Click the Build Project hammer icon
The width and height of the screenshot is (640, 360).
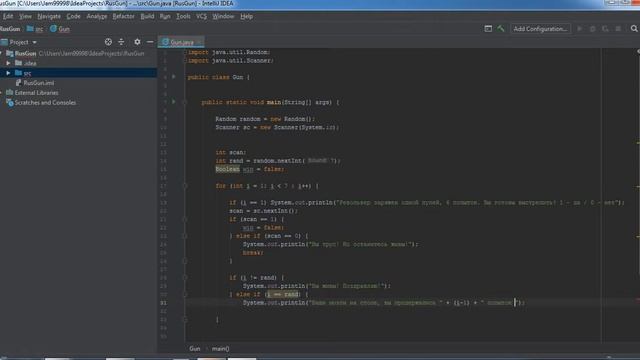pyautogui.click(x=501, y=29)
